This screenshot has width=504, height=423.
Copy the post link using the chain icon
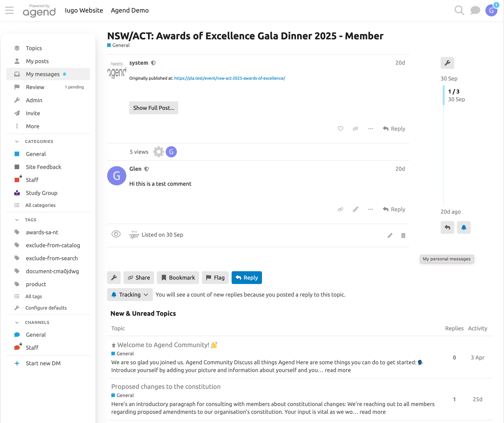[x=356, y=129]
